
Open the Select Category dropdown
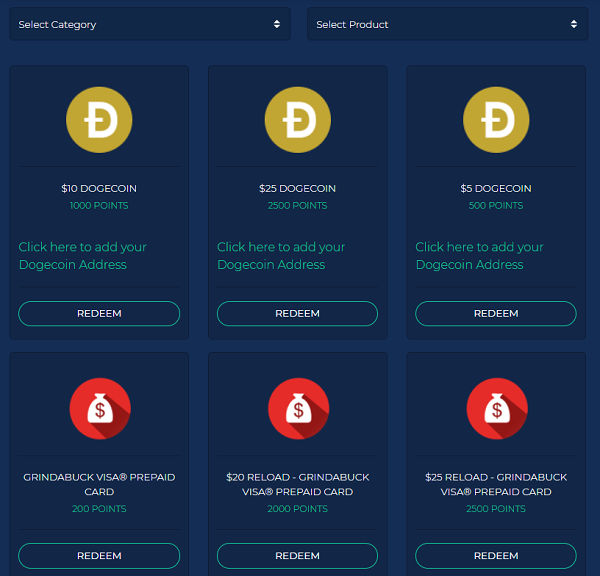[x=150, y=24]
